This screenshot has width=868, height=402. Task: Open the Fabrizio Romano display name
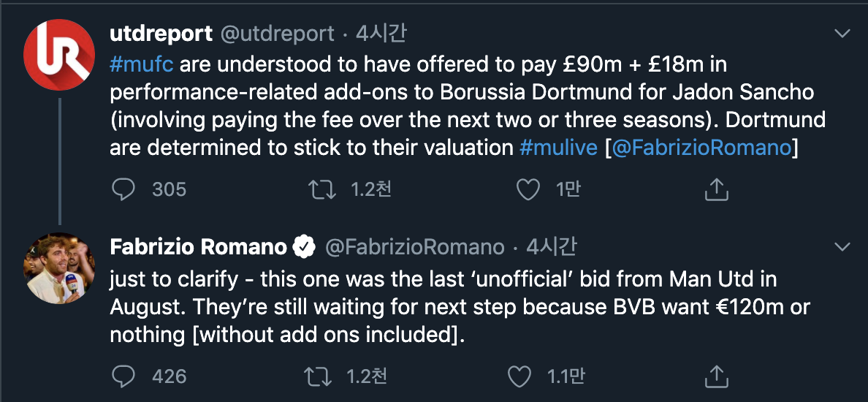pyautogui.click(x=198, y=247)
